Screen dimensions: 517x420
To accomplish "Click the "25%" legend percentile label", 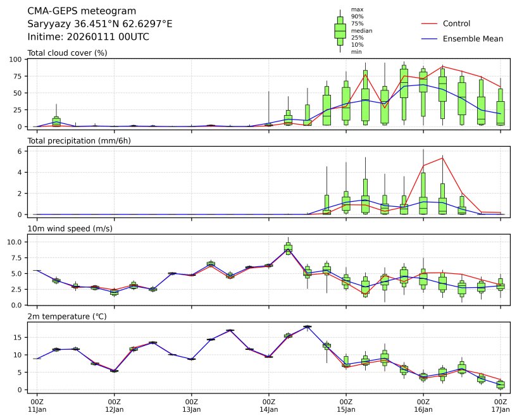I will tap(357, 38).
